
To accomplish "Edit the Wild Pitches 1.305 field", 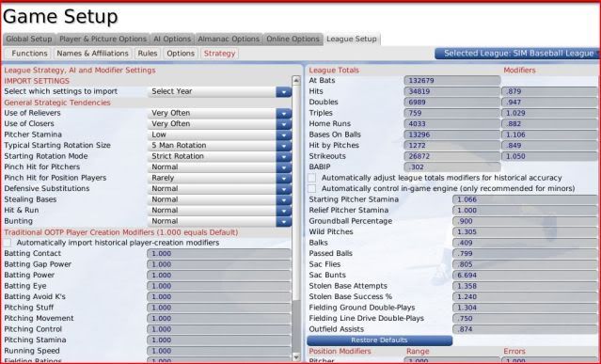I will click(526, 231).
